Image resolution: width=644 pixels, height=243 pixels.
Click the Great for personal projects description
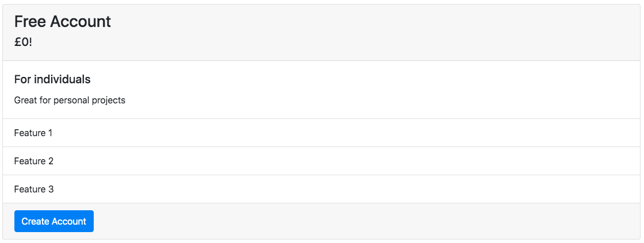[x=70, y=101]
